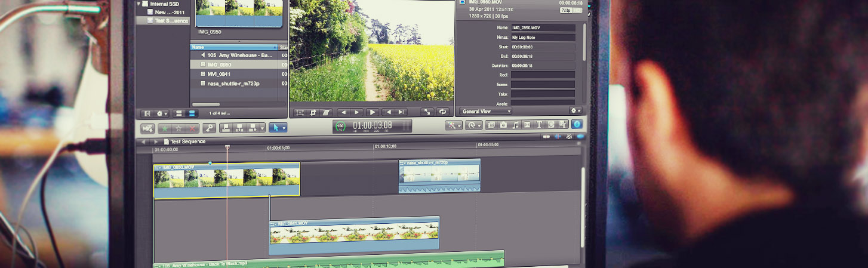Jump to next edit point
Screen dimensions: 868x268
click(x=402, y=112)
